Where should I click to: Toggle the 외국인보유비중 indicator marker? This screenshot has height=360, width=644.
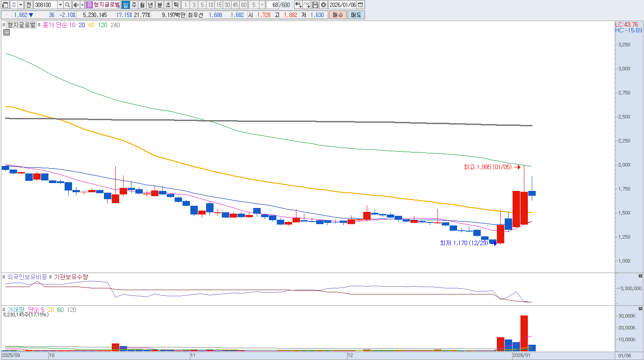coord(4,277)
